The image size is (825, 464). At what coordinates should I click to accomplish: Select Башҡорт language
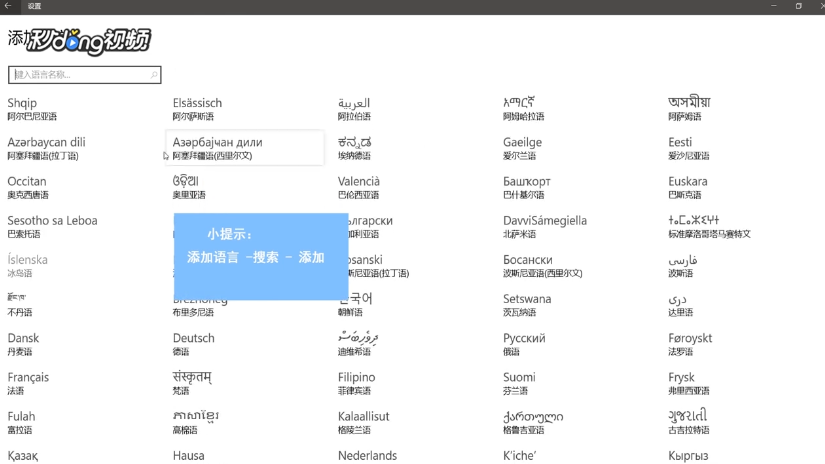(527, 187)
